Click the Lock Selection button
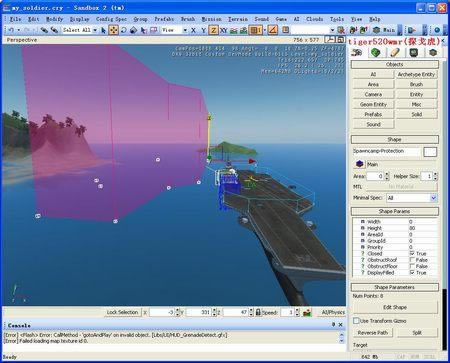 (x=122, y=312)
